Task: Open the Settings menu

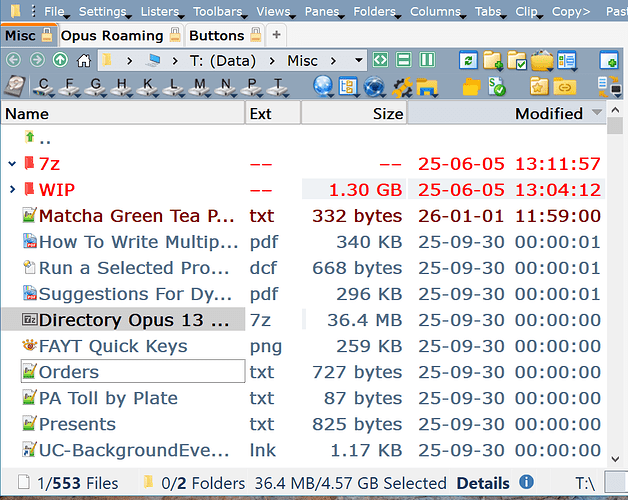Action: (104, 11)
